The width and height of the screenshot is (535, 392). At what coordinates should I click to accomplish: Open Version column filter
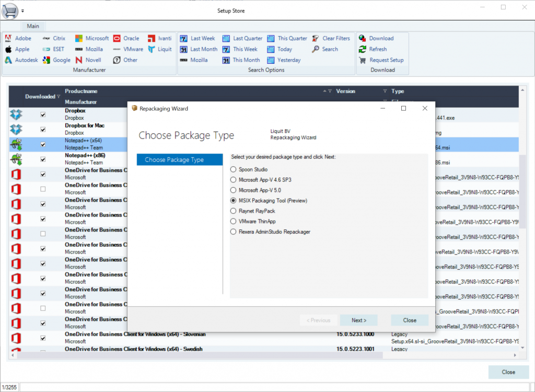click(385, 91)
